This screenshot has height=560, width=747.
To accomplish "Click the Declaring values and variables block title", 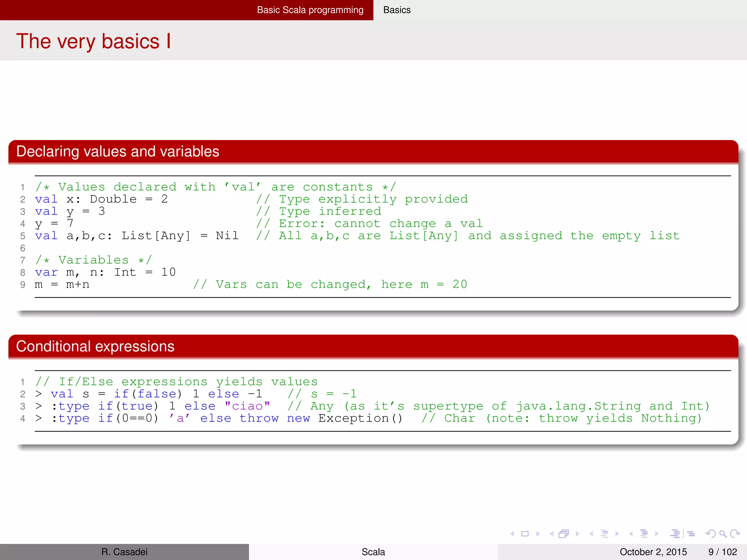I will pos(118,151).
